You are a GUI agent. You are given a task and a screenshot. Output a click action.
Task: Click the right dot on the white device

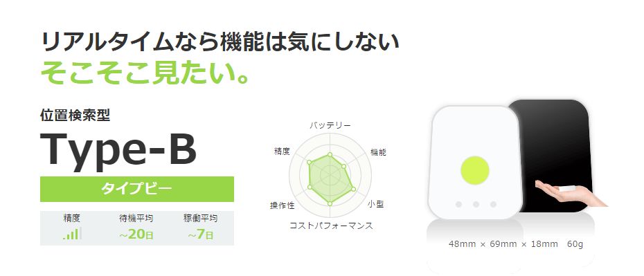click(493, 204)
